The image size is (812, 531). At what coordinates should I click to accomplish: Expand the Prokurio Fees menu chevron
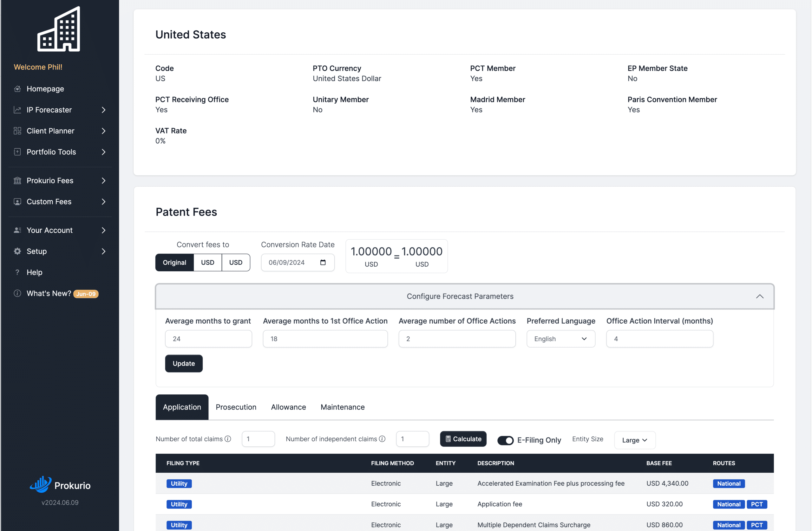(x=103, y=180)
